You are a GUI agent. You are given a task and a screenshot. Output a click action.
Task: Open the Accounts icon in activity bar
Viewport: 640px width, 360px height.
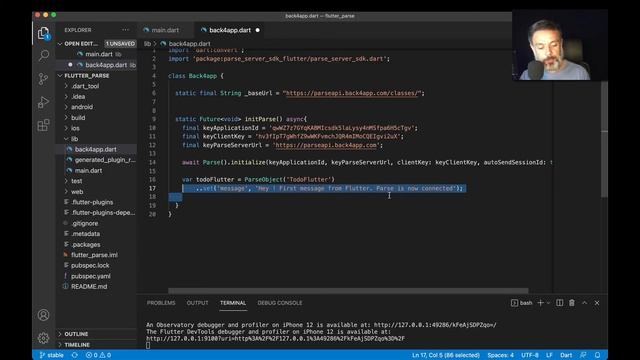43,315
